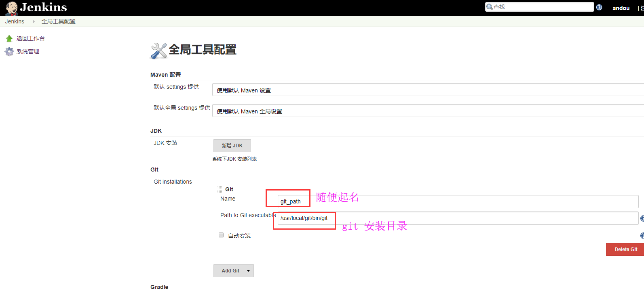Go to Jenkins breadcrumb link
Image resolution: width=644 pixels, height=291 pixels.
pyautogui.click(x=15, y=21)
